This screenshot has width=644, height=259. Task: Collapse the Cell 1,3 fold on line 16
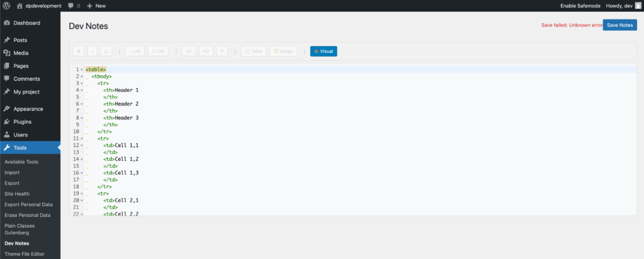click(82, 174)
